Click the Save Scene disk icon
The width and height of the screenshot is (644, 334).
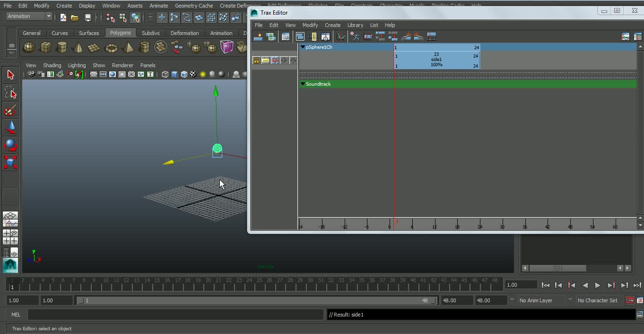pos(87,18)
